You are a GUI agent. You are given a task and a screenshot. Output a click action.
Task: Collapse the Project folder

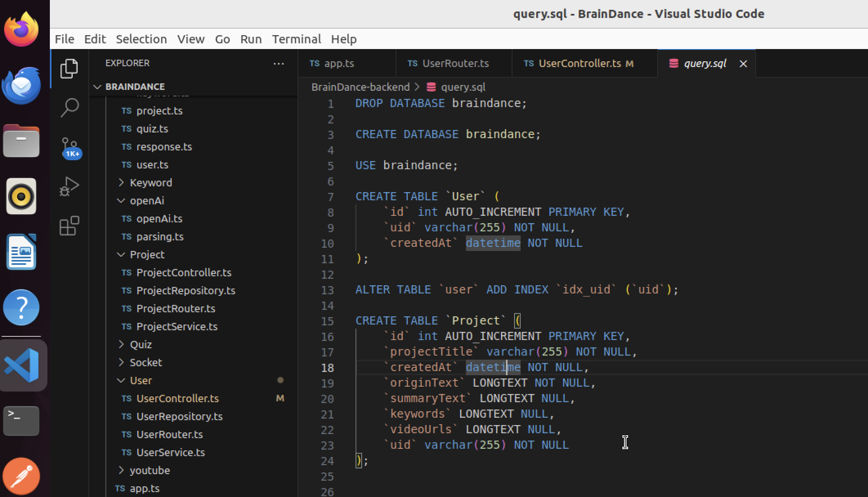pos(121,255)
